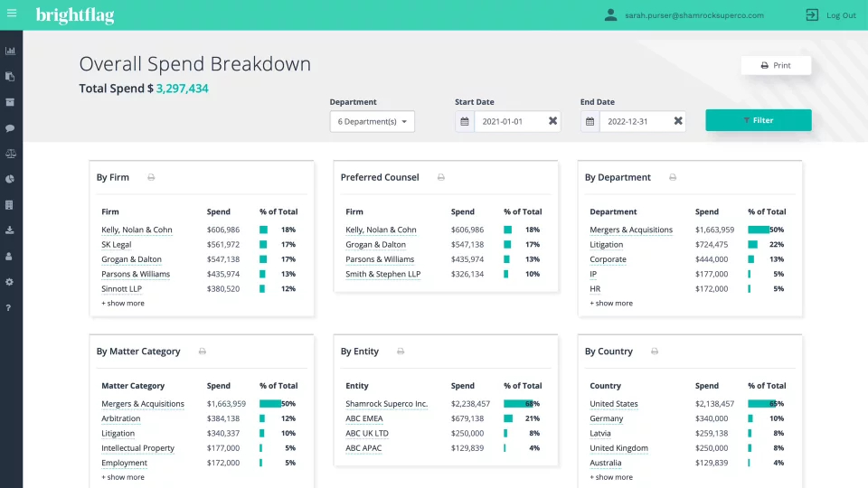The width and height of the screenshot is (868, 488).
Task: Open the HR department link
Action: point(595,289)
